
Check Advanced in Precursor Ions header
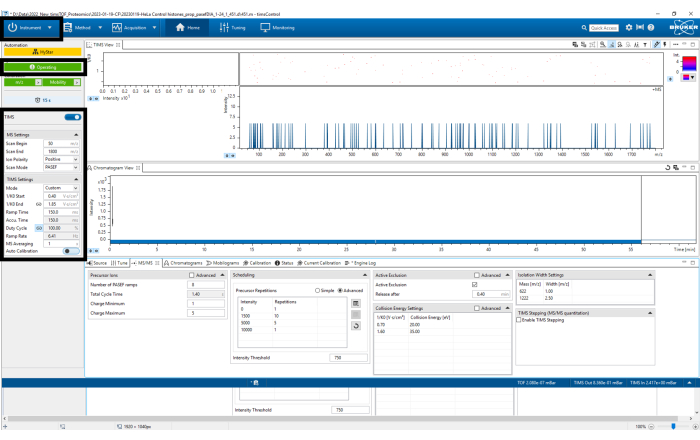pyautogui.click(x=192, y=275)
